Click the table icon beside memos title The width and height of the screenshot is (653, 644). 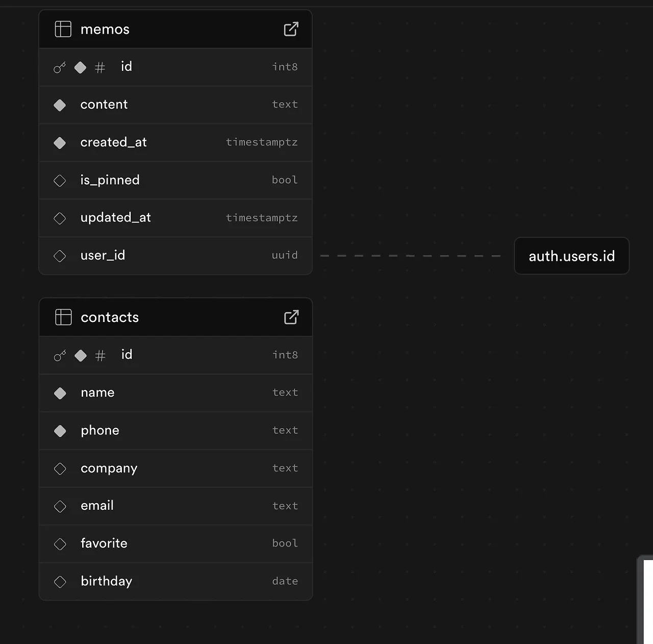[63, 29]
